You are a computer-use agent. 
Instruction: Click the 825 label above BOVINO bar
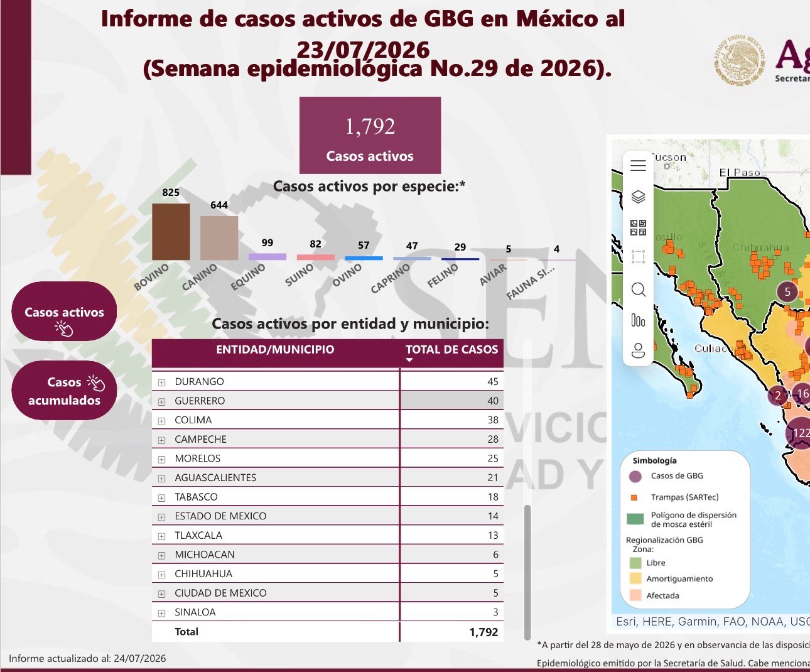[171, 193]
